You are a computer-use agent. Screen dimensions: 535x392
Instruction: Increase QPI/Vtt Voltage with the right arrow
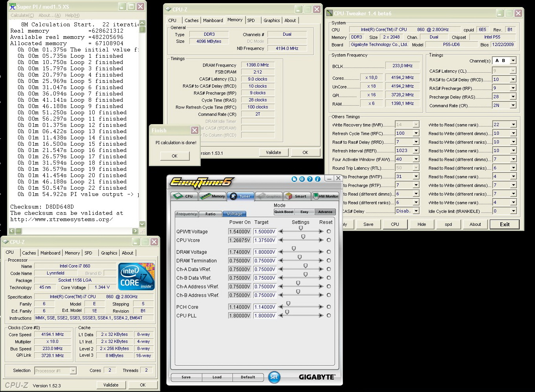click(321, 232)
